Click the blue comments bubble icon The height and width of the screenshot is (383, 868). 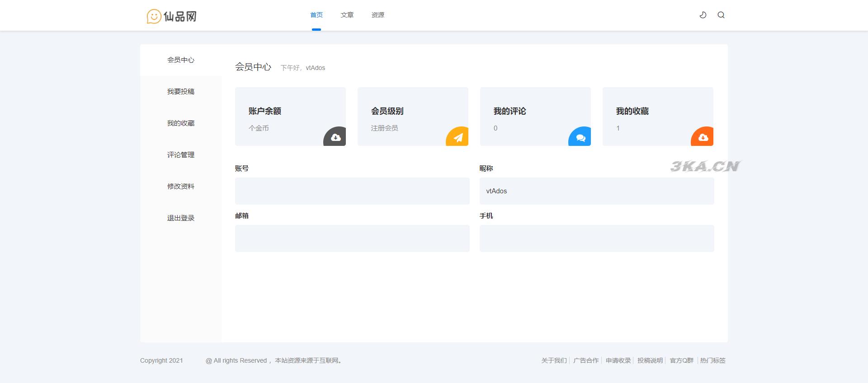(x=580, y=137)
